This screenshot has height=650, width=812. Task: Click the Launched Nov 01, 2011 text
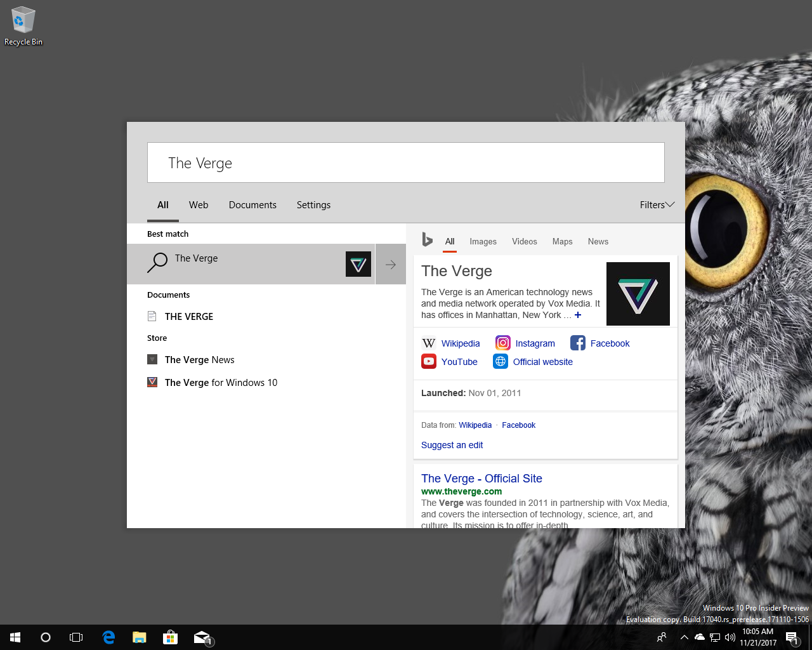tap(471, 393)
